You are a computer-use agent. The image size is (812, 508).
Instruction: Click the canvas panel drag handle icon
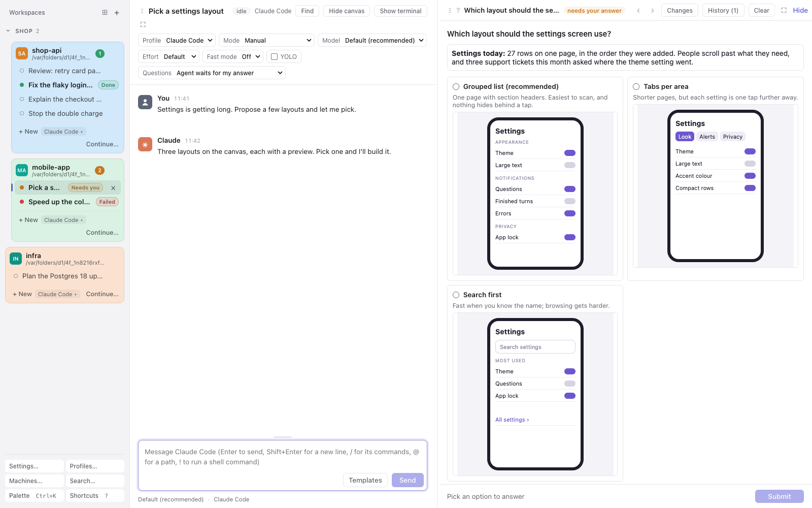(x=450, y=11)
